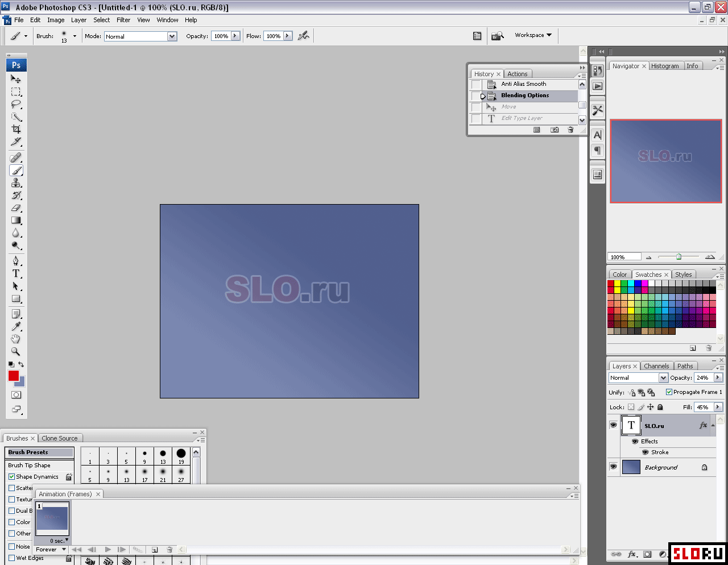728x565 pixels.
Task: Select the Horizontal Type tool
Action: pyautogui.click(x=16, y=273)
